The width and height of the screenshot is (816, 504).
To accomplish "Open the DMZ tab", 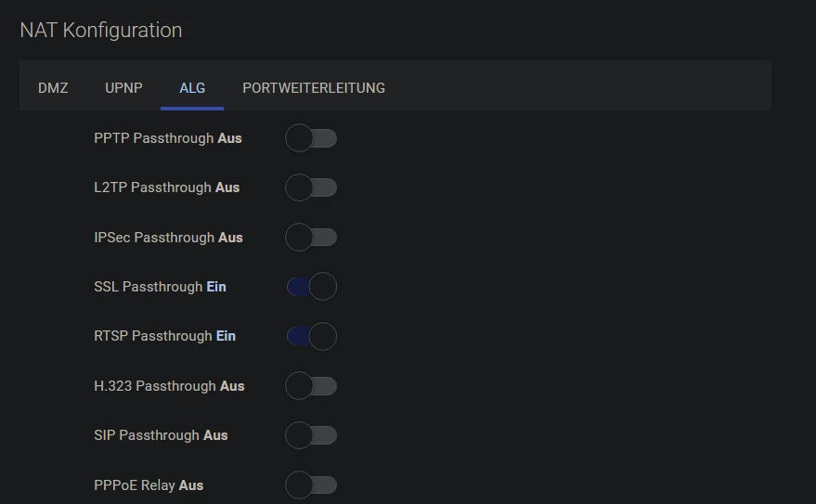I will 53,88.
